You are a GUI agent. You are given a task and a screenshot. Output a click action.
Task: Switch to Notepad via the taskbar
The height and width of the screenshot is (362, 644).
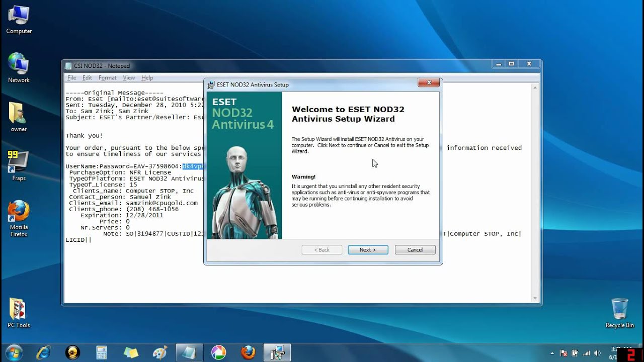(189, 353)
